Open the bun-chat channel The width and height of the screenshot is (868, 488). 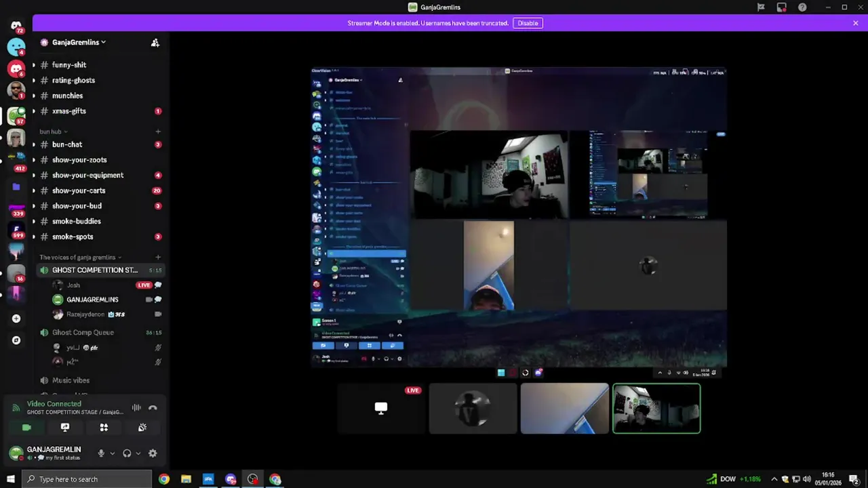pos(99,144)
